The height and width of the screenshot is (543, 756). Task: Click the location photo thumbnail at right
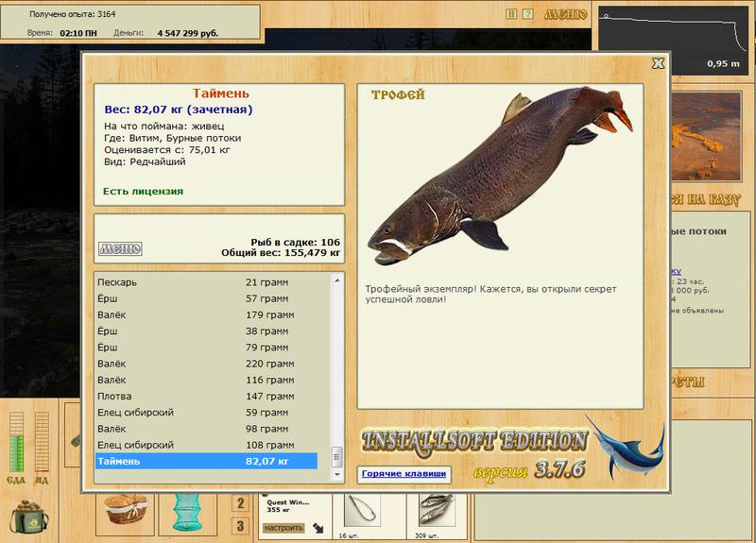point(706,136)
